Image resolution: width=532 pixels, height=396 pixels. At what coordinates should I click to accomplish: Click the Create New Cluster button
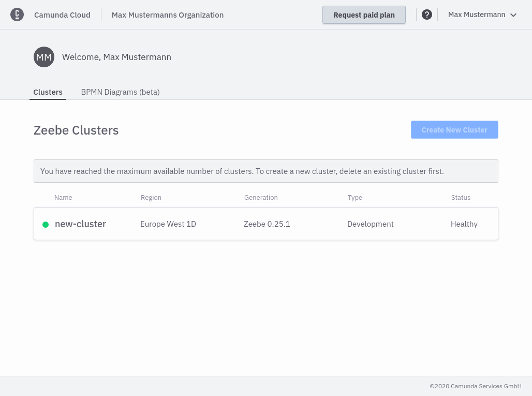(454, 129)
